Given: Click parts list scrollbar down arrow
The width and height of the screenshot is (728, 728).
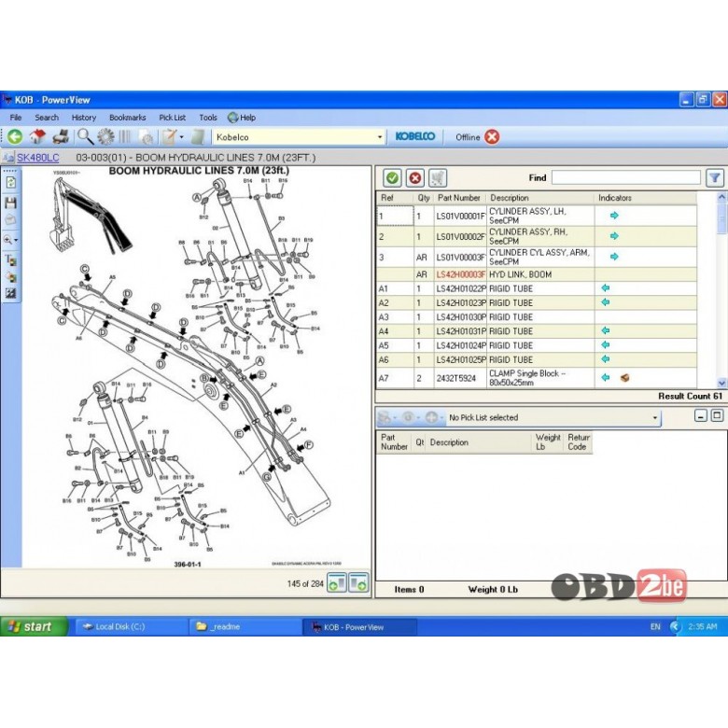Looking at the screenshot, I should (721, 383).
